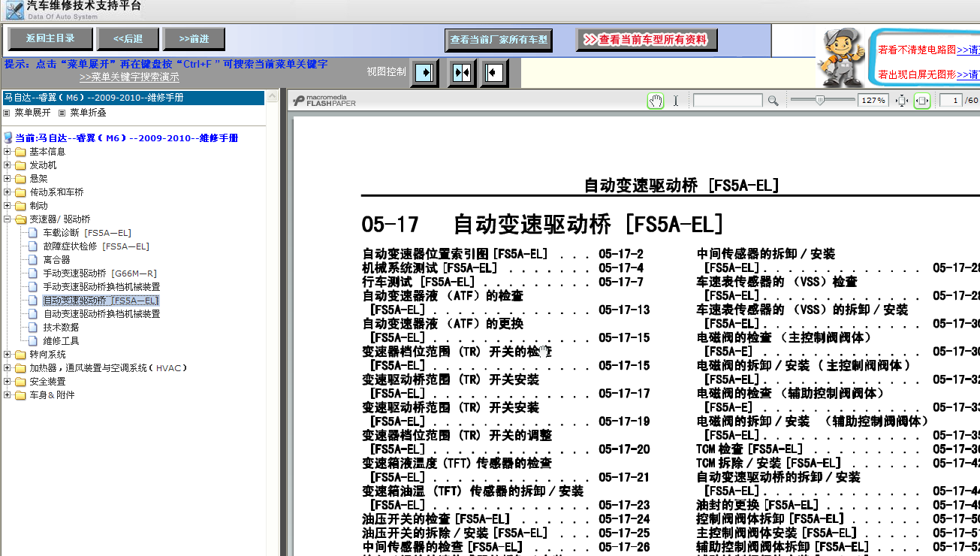Image resolution: width=980 pixels, height=556 pixels.
Task: Click the folder icon of 车身&附件
Action: tap(20, 395)
